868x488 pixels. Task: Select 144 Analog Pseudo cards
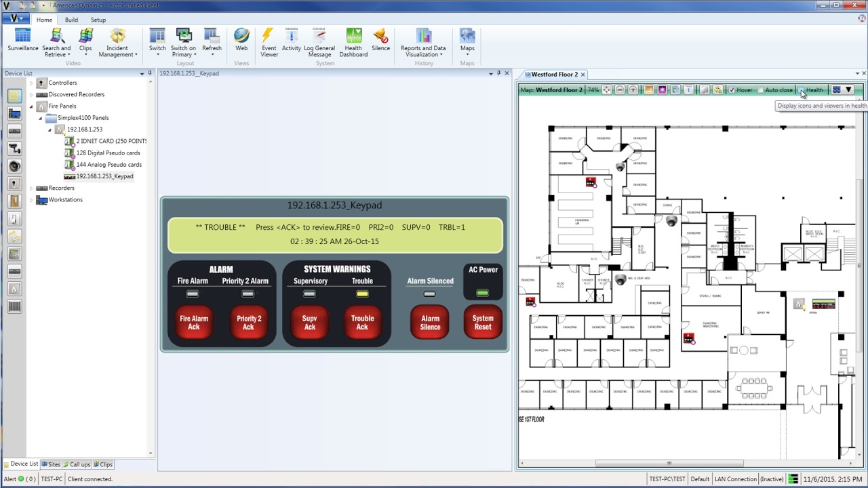pos(108,164)
